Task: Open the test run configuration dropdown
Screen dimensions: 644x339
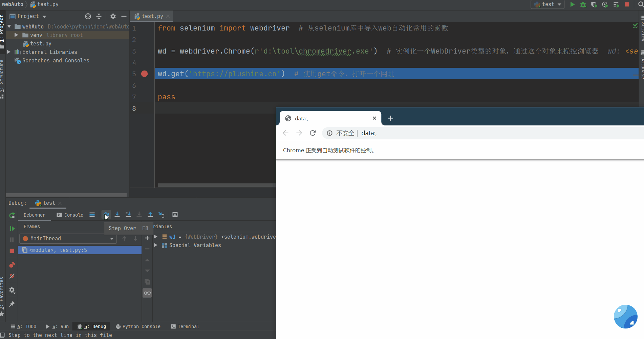Action: click(x=548, y=4)
